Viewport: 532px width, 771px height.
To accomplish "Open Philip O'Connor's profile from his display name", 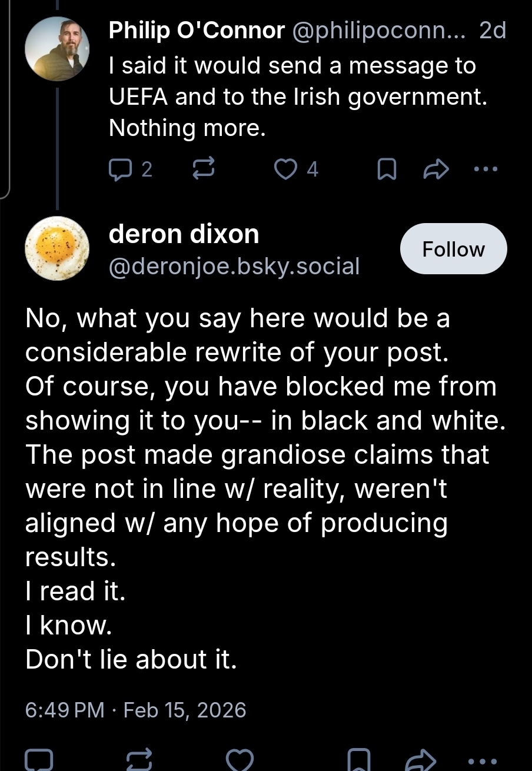I will (x=197, y=31).
